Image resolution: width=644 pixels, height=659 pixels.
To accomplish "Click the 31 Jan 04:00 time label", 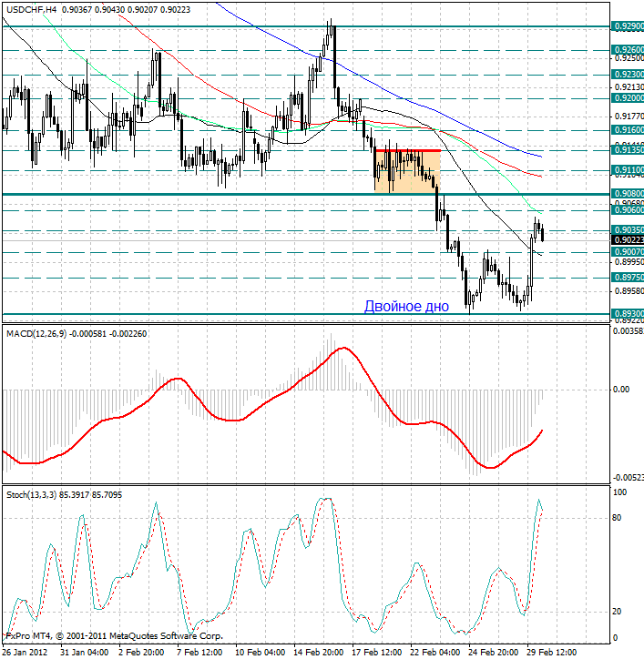I will tap(84, 653).
